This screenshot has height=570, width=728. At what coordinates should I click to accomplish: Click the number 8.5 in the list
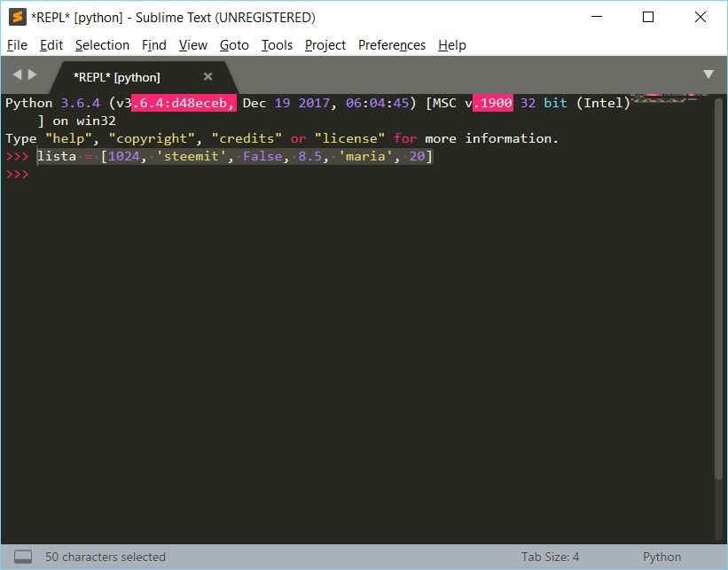(309, 156)
